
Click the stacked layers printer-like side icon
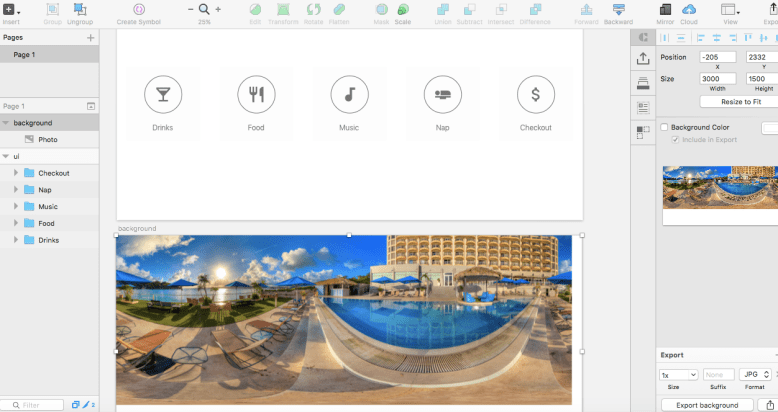point(643,83)
